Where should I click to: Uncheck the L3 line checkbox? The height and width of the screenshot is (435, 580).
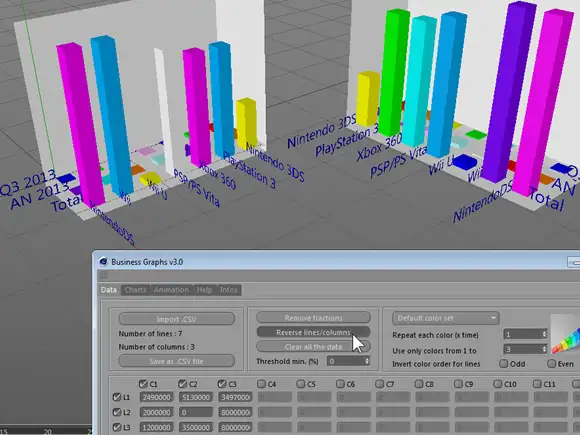click(117, 427)
